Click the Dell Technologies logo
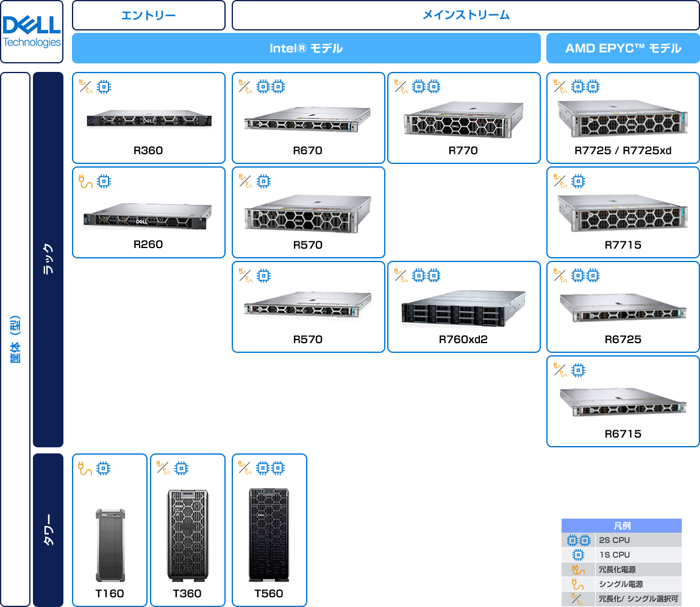 pyautogui.click(x=32, y=32)
